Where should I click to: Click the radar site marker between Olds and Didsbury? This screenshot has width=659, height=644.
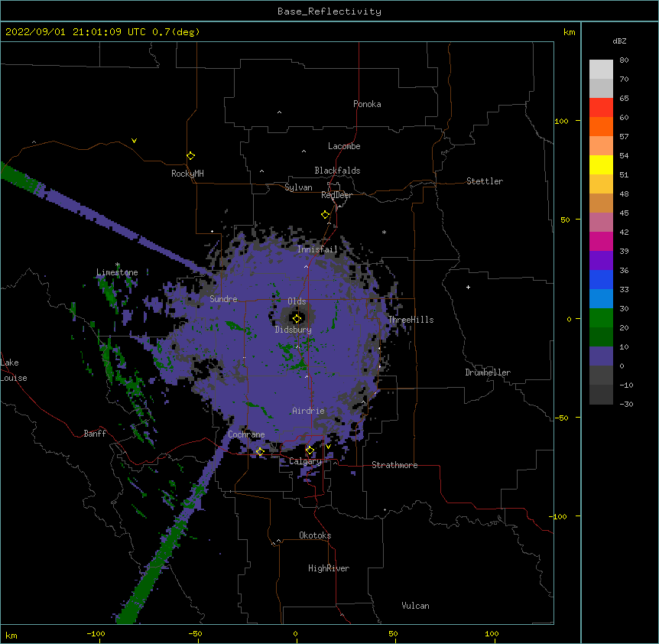pos(297,319)
